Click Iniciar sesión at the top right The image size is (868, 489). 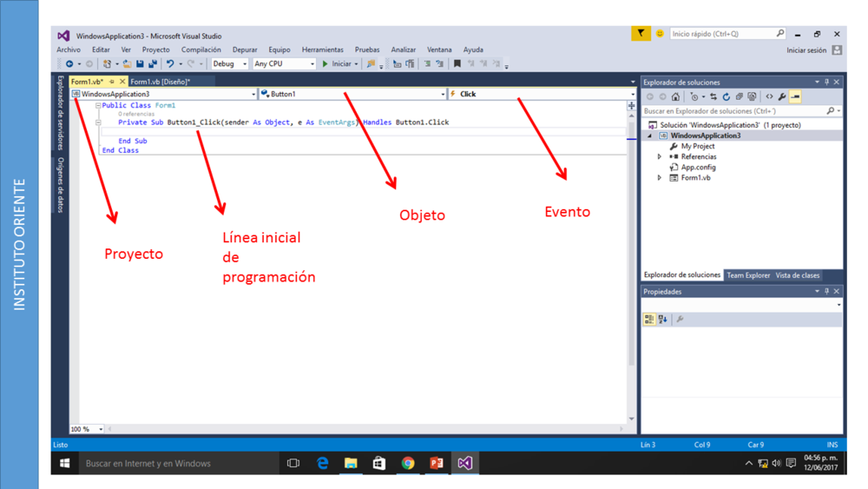[x=806, y=50]
